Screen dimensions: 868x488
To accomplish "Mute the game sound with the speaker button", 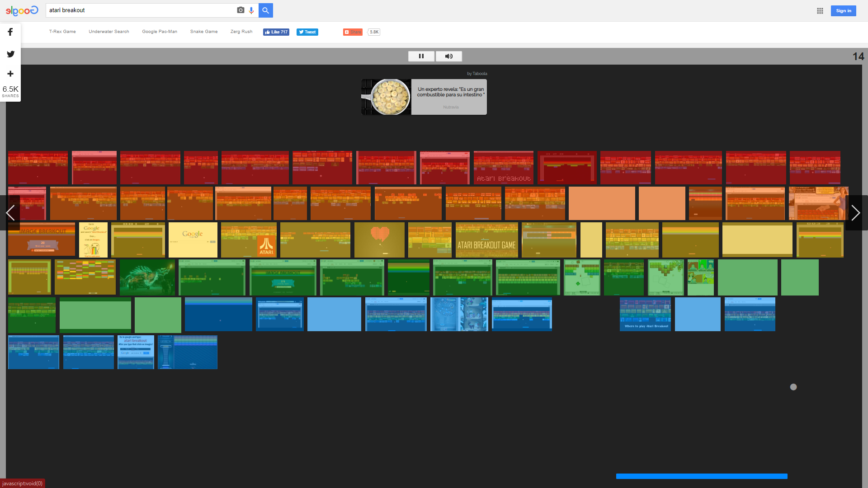I will (x=448, y=56).
